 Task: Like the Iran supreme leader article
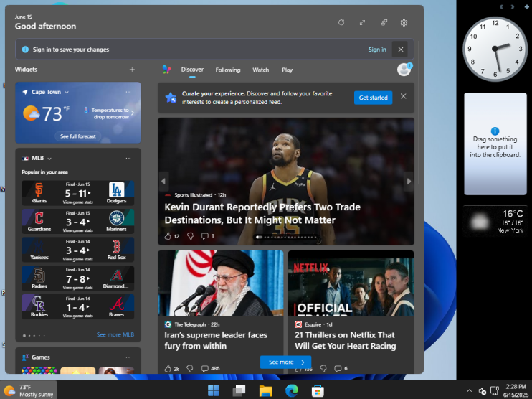(168, 368)
